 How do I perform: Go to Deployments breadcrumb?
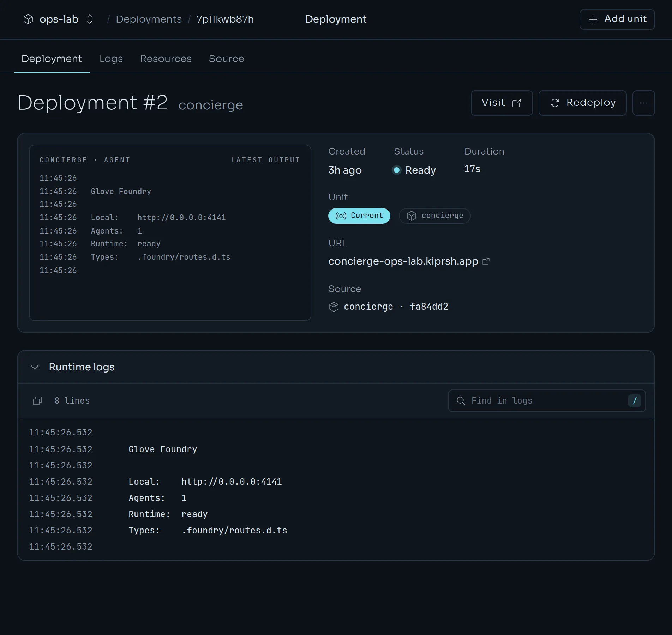point(149,19)
